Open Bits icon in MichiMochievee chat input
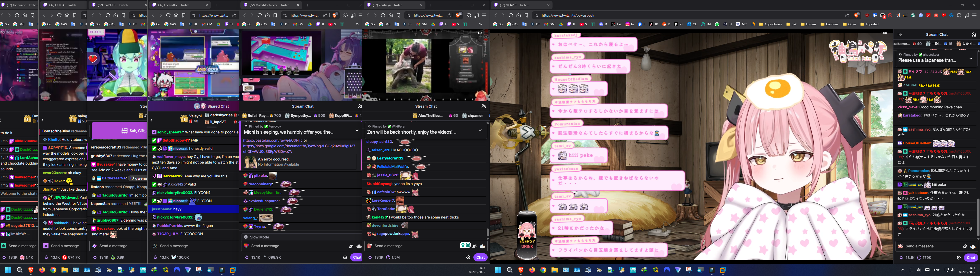The height and width of the screenshot is (276, 980). 351,246
